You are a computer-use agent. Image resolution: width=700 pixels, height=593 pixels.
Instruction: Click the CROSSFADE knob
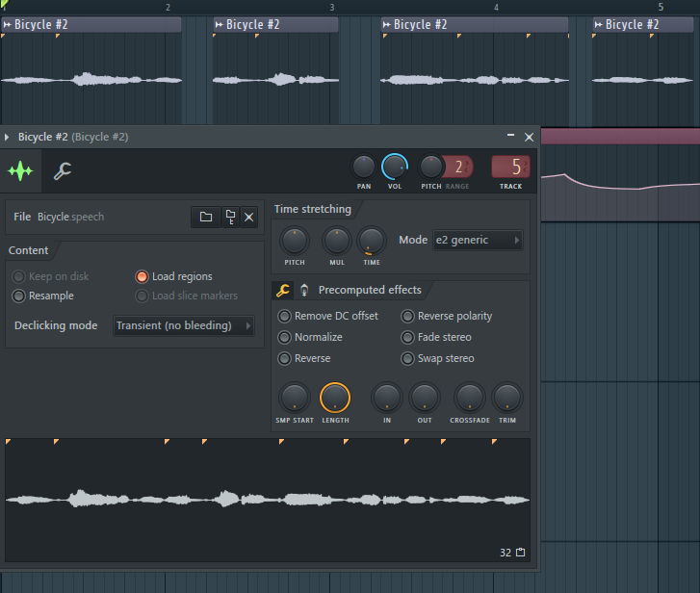point(470,398)
